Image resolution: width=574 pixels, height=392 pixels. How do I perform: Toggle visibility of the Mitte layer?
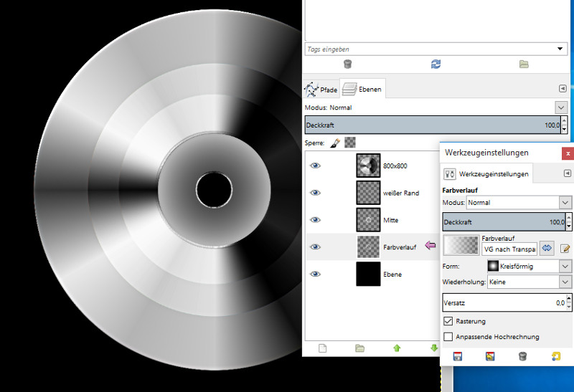coord(315,220)
